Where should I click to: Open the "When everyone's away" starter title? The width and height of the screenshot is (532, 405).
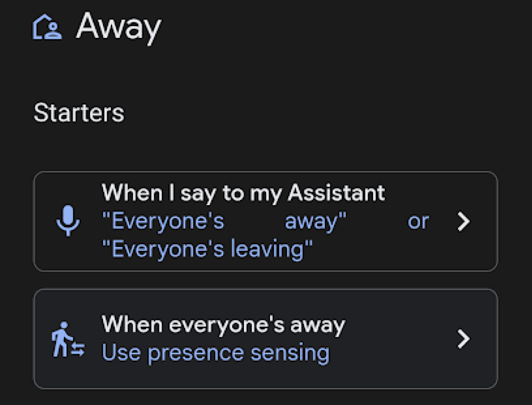(223, 325)
